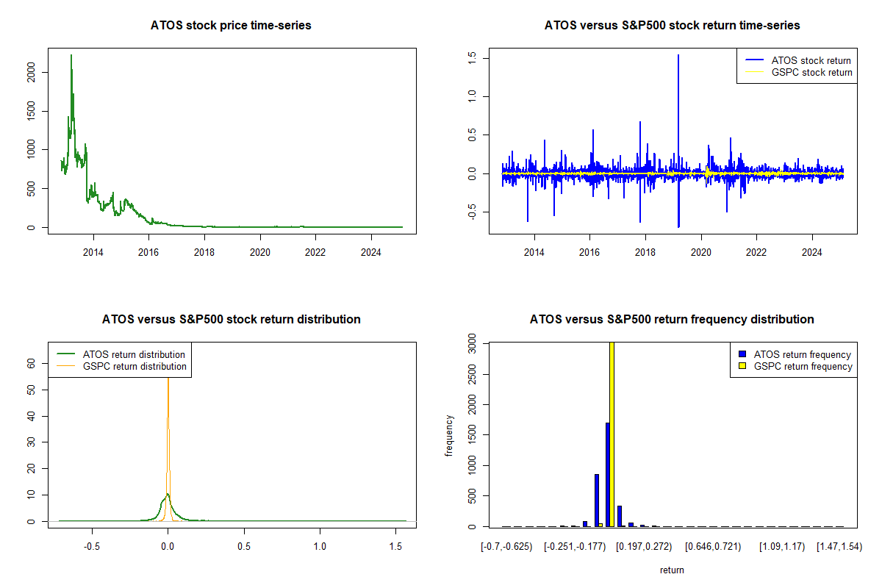Click the 'ATOS stock price time-series' chart title
This screenshot has width=882, height=588.
point(231,26)
